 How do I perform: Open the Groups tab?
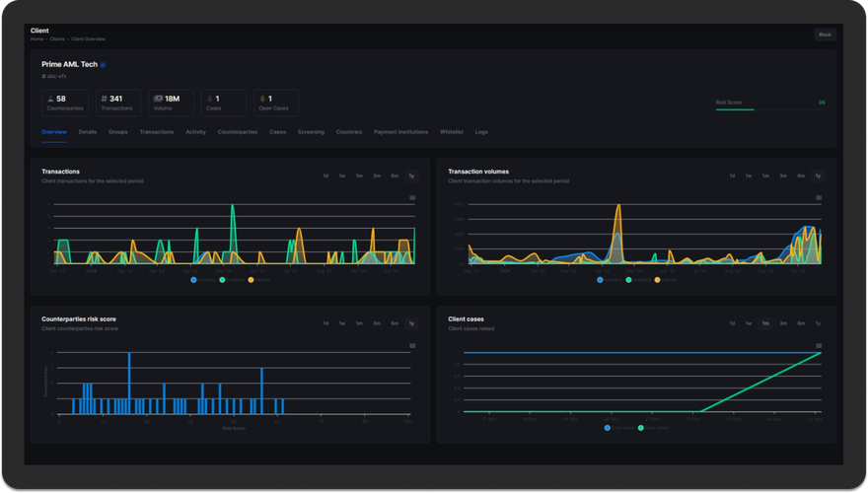(118, 132)
